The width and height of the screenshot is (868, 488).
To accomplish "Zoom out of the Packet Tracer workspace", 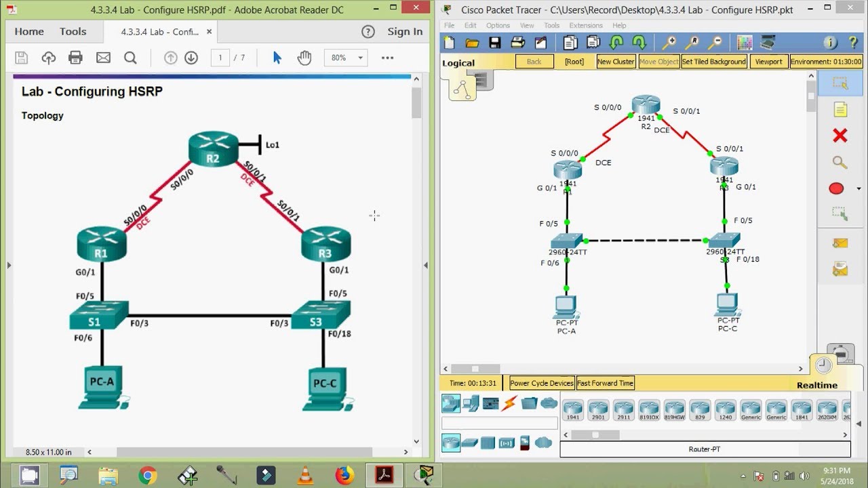I will (715, 43).
